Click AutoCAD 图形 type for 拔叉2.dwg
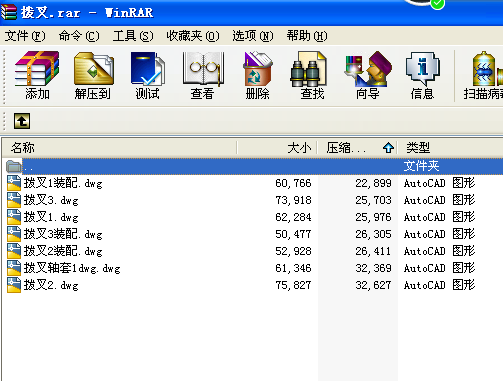The height and width of the screenshot is (381, 503). pyautogui.click(x=439, y=285)
